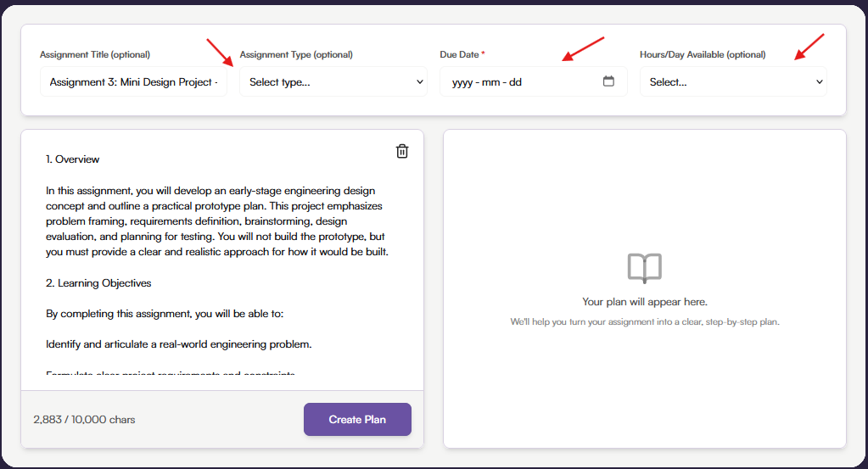Click the "Your plan will appear here." text
This screenshot has width=868, height=469.
pyautogui.click(x=645, y=302)
